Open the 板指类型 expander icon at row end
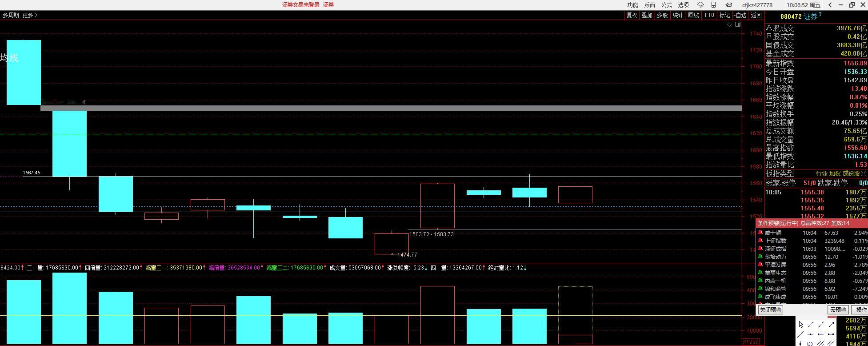 coord(864,173)
